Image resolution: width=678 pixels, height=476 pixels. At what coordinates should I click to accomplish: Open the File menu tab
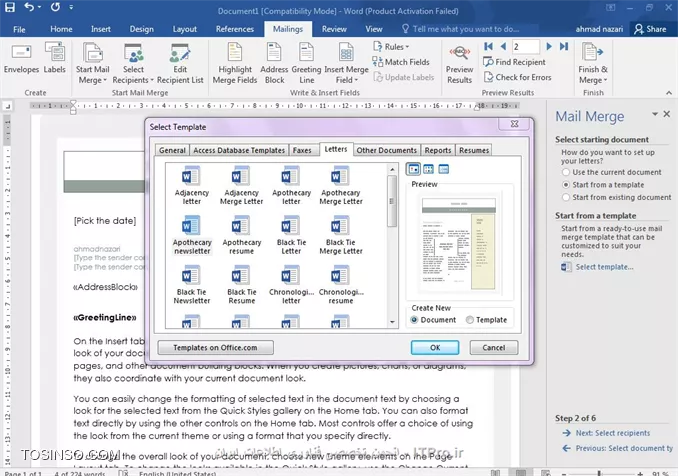pyautogui.click(x=19, y=29)
